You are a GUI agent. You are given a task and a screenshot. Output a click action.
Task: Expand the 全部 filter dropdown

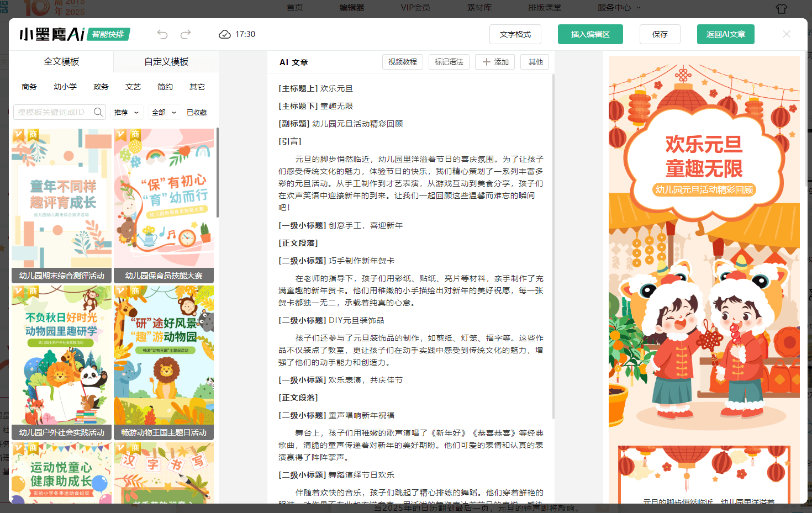click(164, 112)
